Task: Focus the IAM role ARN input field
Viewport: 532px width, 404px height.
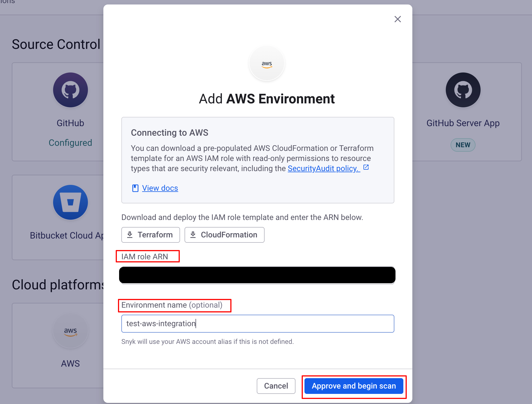Action: click(258, 275)
